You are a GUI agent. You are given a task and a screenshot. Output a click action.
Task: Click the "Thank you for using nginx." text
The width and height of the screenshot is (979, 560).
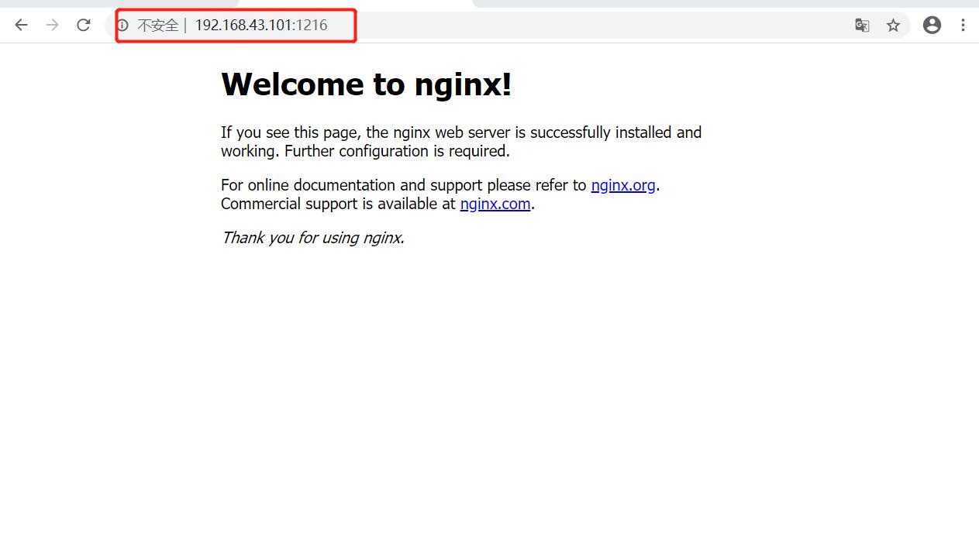point(312,238)
